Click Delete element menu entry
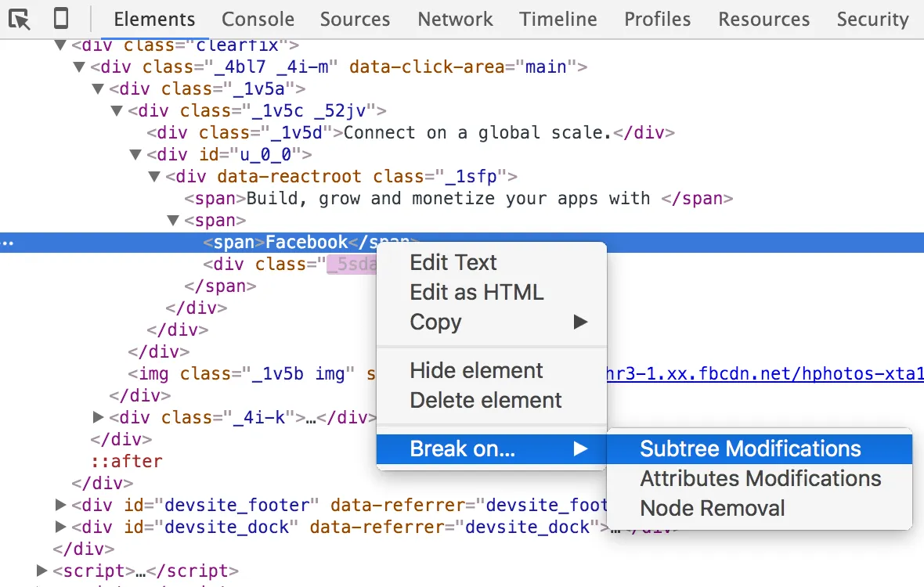924x587 pixels. (x=485, y=400)
